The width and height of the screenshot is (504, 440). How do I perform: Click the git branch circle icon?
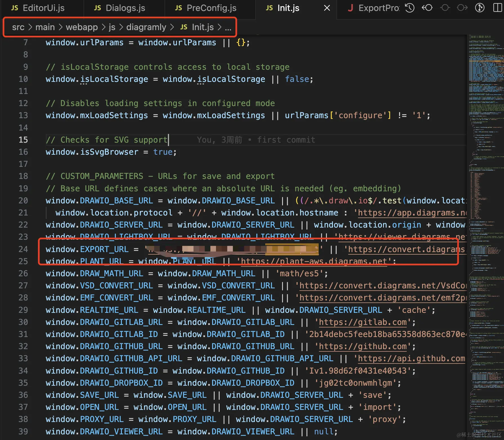(480, 8)
